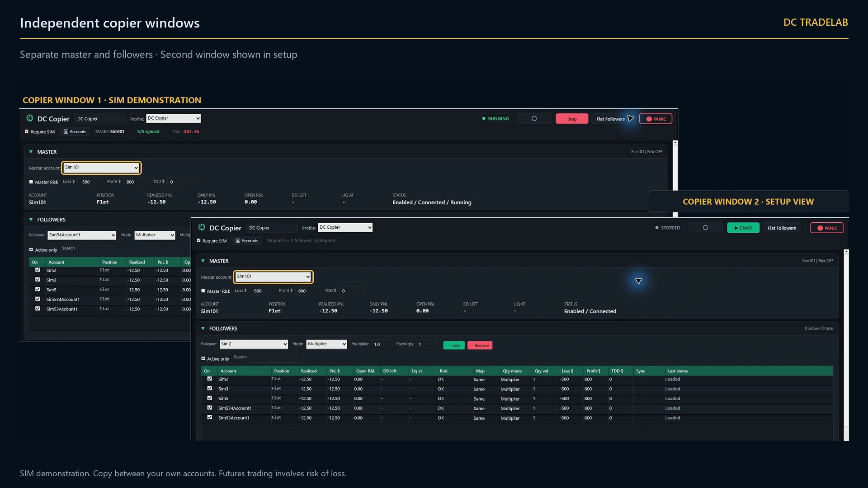Click the DC Copier logo in stopped window
Image resolution: width=868 pixels, height=488 pixels.
[x=202, y=227]
